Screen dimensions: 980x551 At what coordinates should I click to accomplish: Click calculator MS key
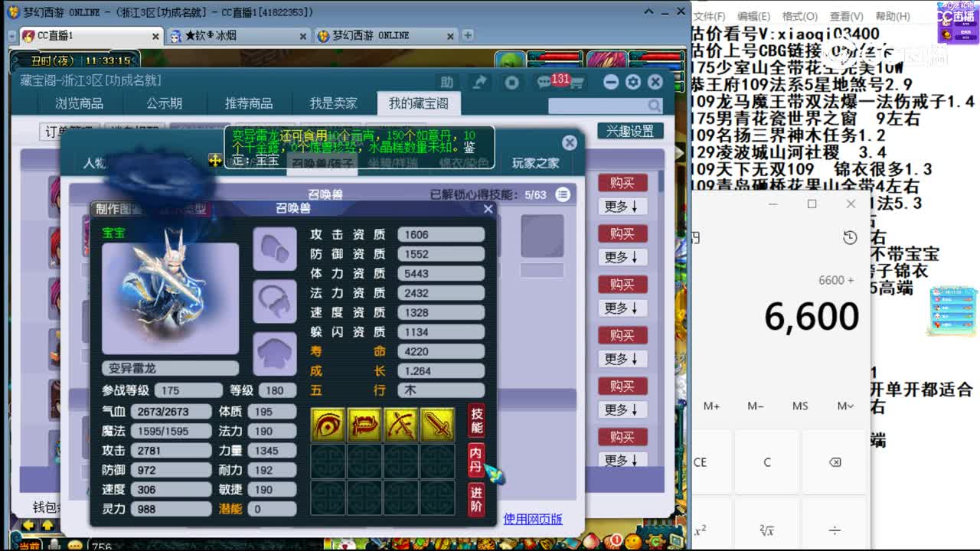(800, 406)
